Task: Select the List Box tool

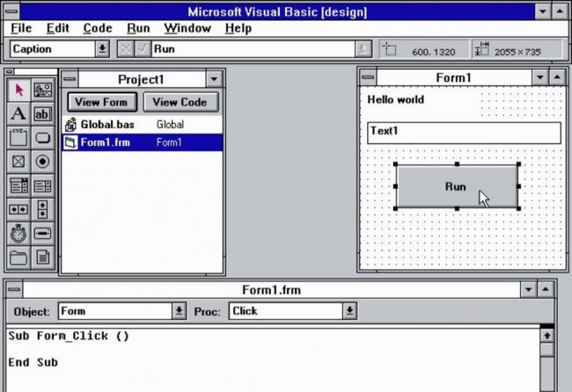Action: point(43,185)
